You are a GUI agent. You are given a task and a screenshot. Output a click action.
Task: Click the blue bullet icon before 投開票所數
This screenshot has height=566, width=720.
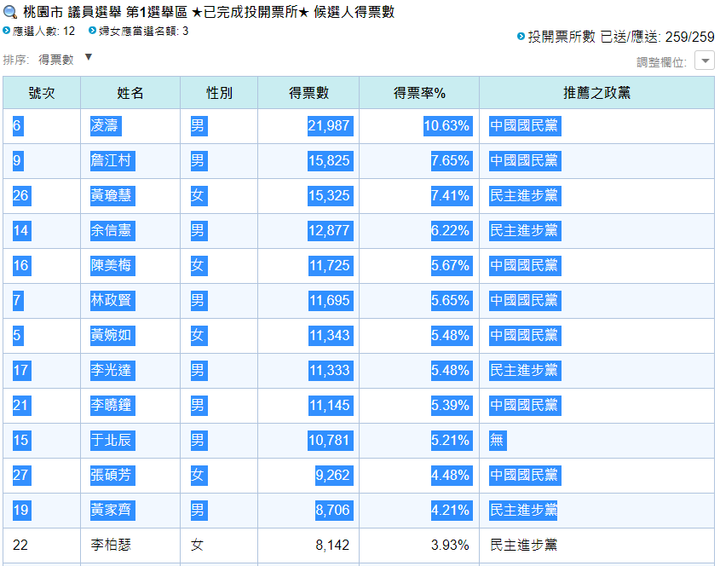[x=521, y=36]
